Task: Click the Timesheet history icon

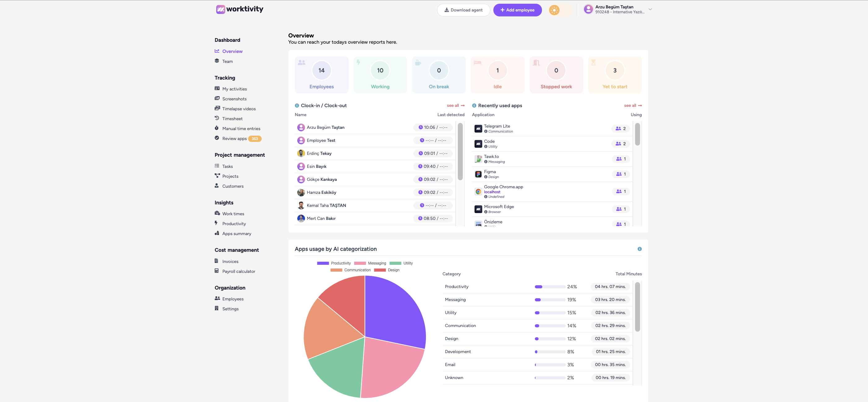Action: [x=217, y=118]
